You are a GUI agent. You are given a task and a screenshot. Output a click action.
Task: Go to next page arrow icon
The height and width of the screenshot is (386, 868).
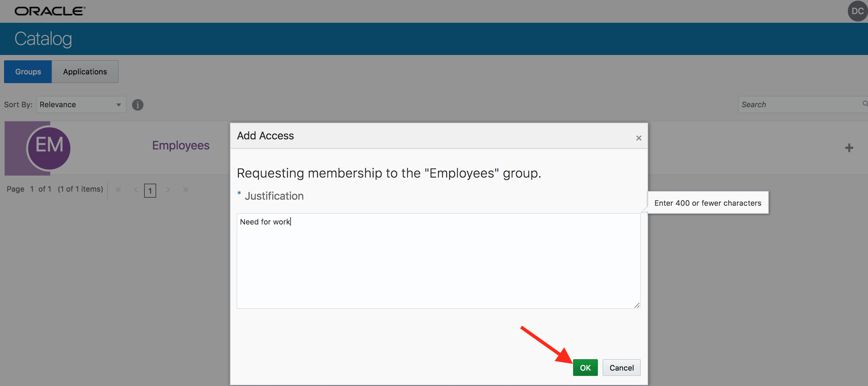point(168,190)
